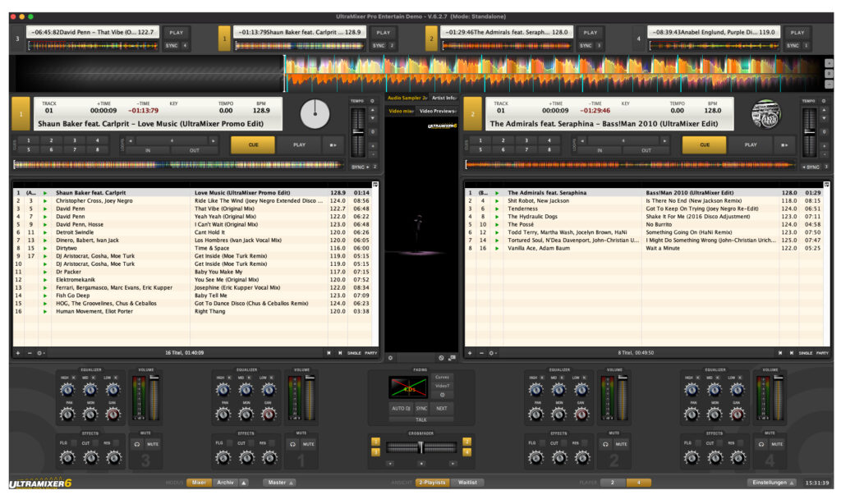The height and width of the screenshot is (504, 841).
Task: Toggle the FLG effect on deck 3
Action: pos(63,443)
